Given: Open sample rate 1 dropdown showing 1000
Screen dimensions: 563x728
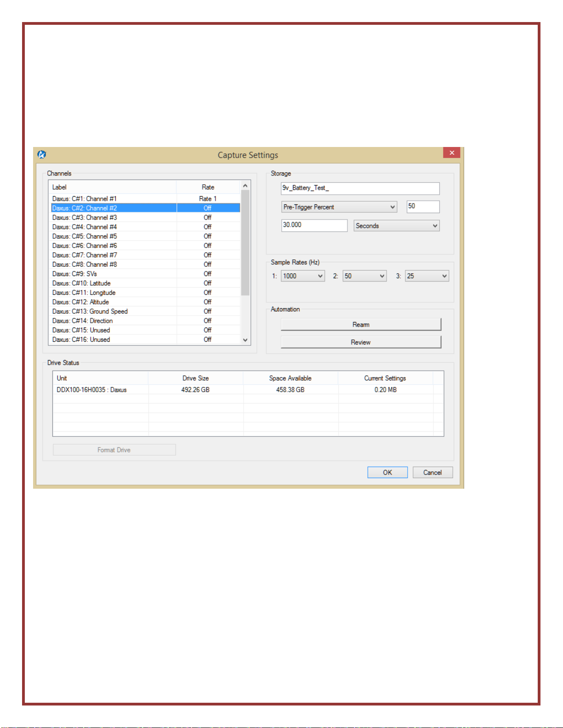Looking at the screenshot, I should (303, 276).
